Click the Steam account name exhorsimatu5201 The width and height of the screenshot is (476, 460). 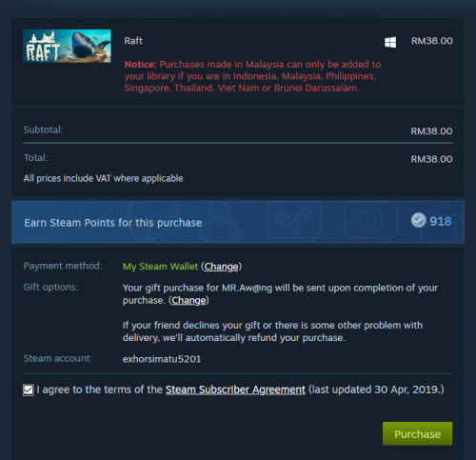pyautogui.click(x=162, y=359)
